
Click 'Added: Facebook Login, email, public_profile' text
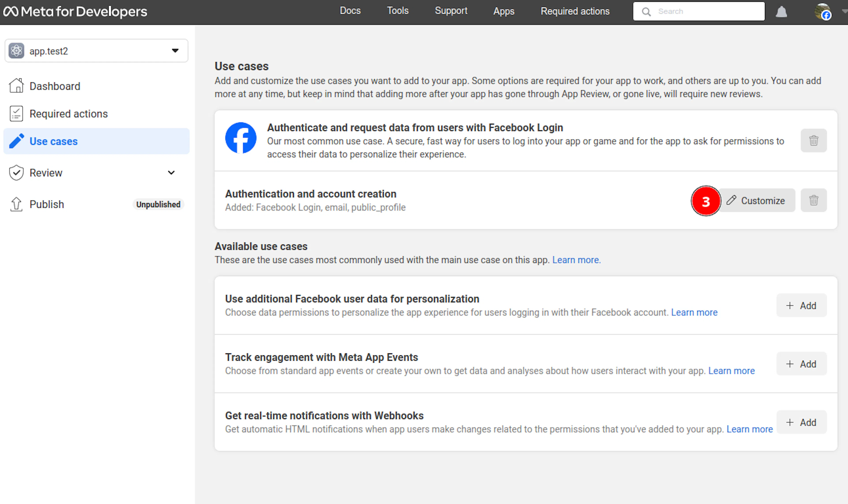tap(315, 207)
